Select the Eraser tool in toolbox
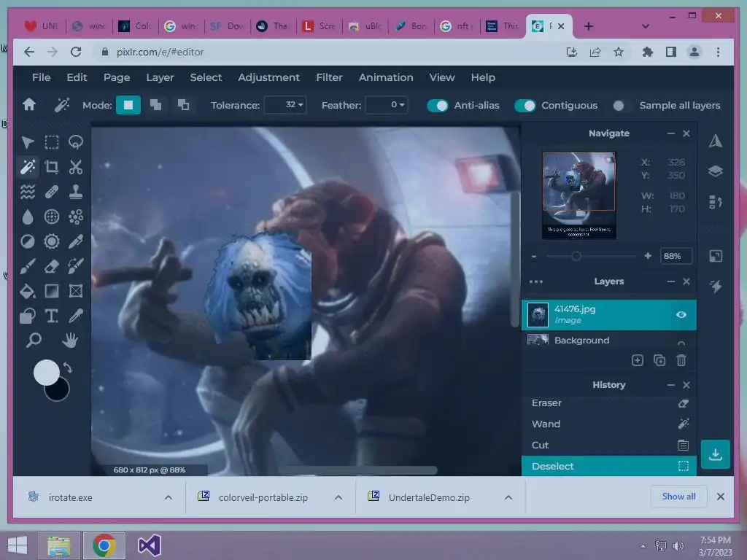The image size is (747, 560). click(52, 266)
